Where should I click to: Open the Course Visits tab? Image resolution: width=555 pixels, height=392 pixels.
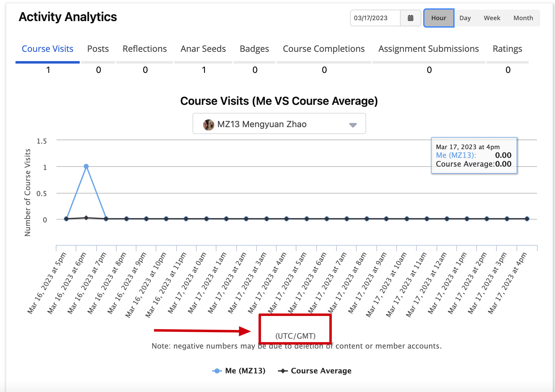(x=47, y=49)
